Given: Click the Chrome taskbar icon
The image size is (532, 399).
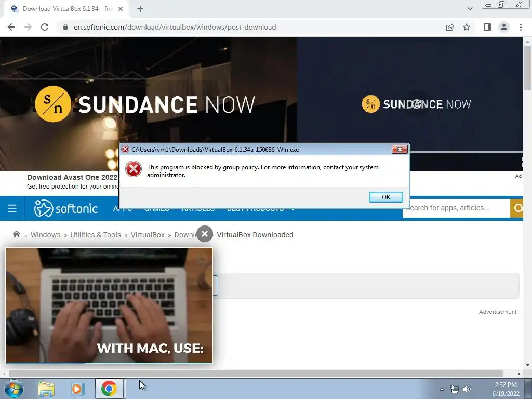Looking at the screenshot, I should (x=109, y=389).
